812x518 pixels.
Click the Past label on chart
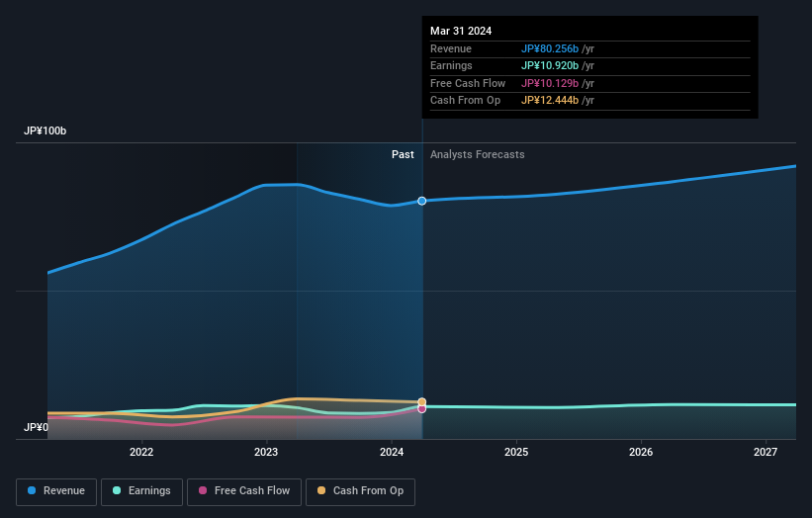point(403,154)
